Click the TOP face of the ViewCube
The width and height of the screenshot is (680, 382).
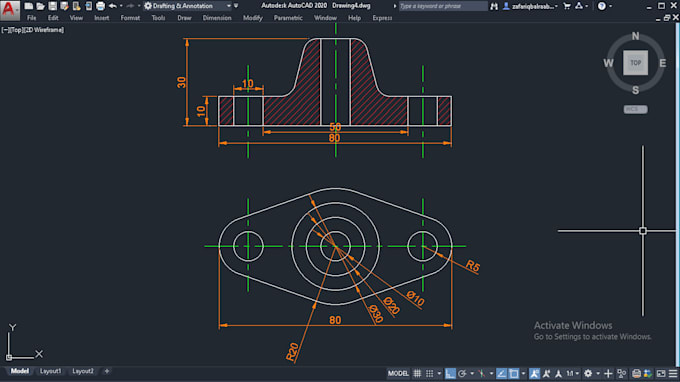click(635, 63)
